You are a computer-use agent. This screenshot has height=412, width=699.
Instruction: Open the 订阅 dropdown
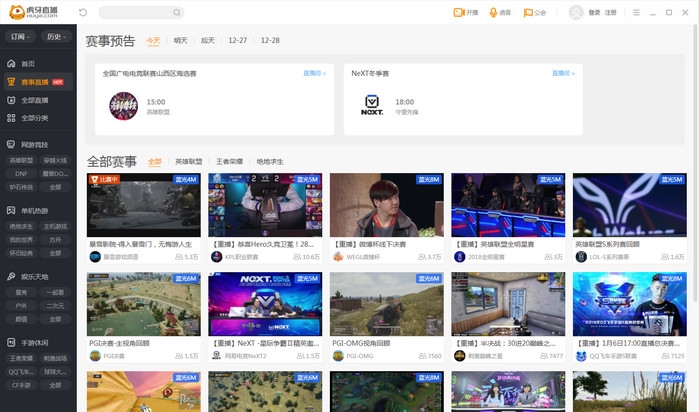[x=20, y=37]
